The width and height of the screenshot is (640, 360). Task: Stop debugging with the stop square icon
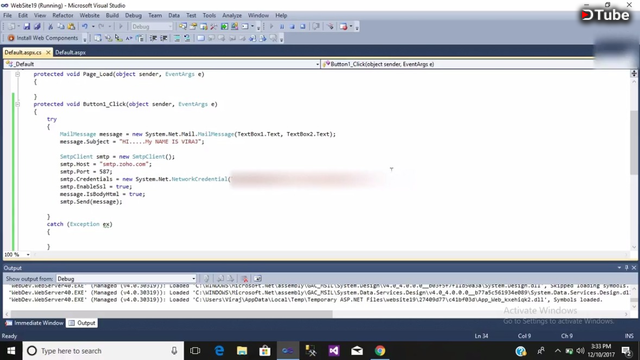[292, 27]
